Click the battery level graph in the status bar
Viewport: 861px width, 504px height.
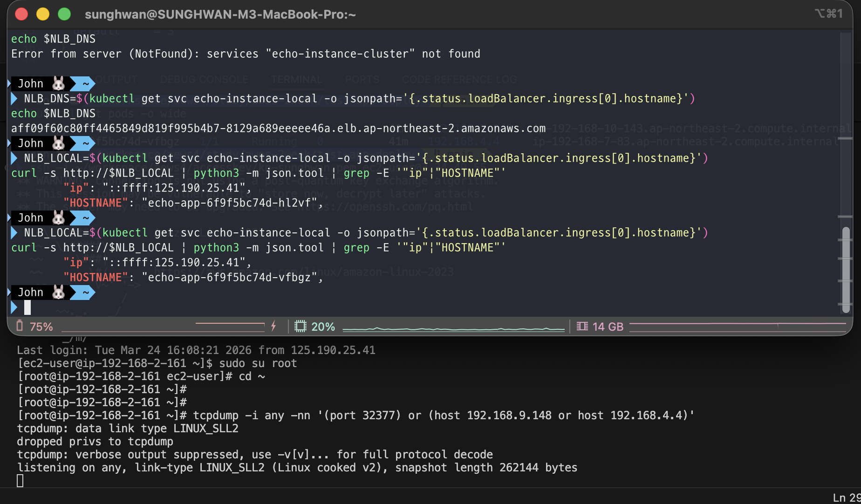163,327
